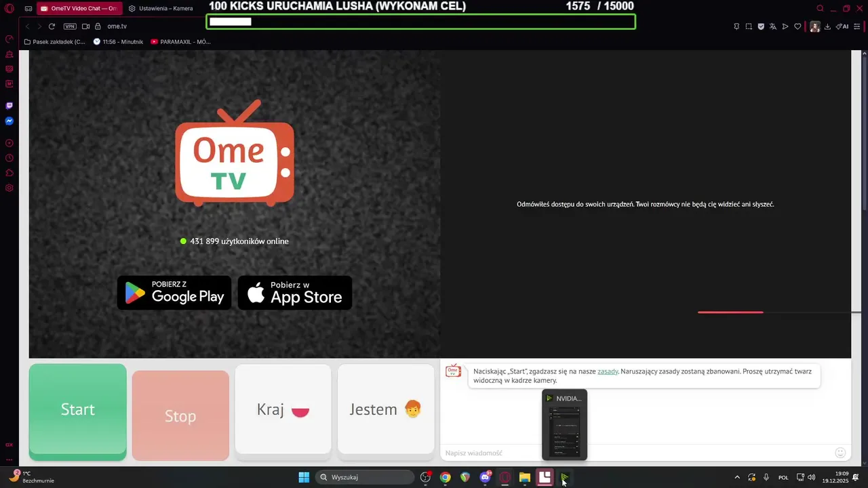Open the Jestem gender selector
Viewport: 868px width, 488px height.
click(386, 409)
